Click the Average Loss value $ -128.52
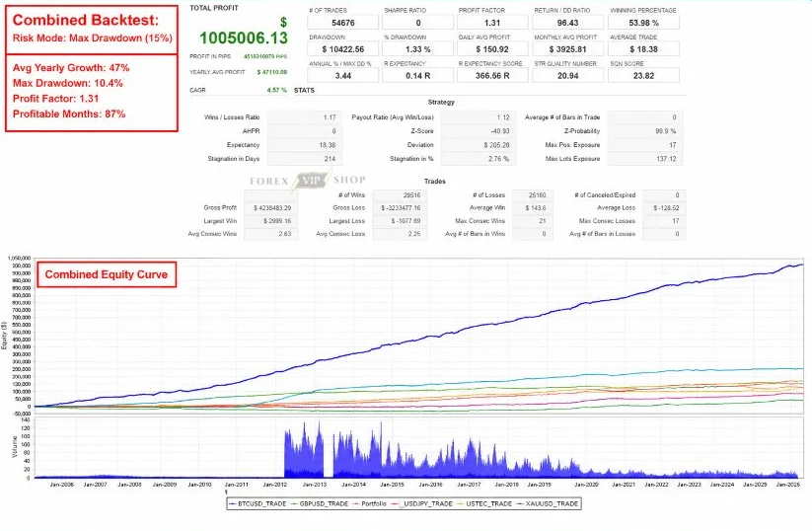 tap(664, 207)
